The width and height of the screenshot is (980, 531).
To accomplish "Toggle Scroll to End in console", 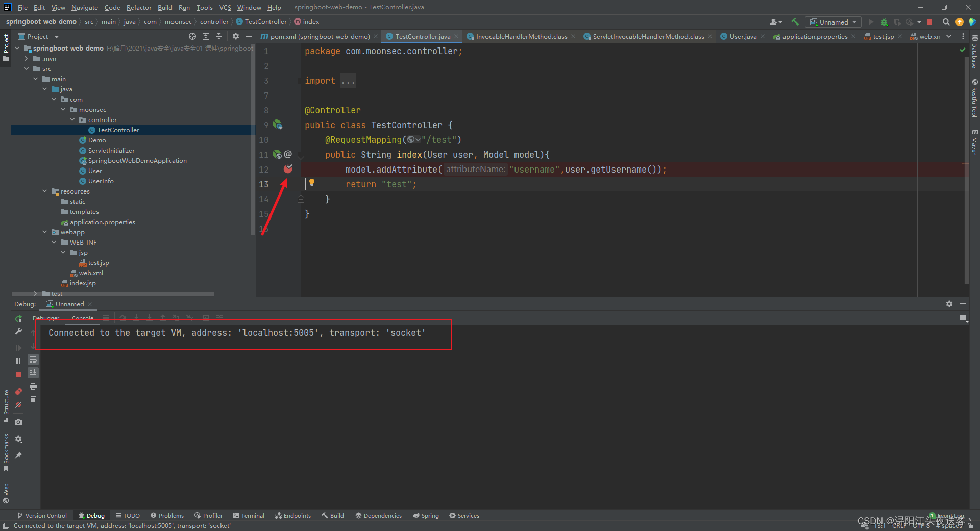I will point(33,373).
